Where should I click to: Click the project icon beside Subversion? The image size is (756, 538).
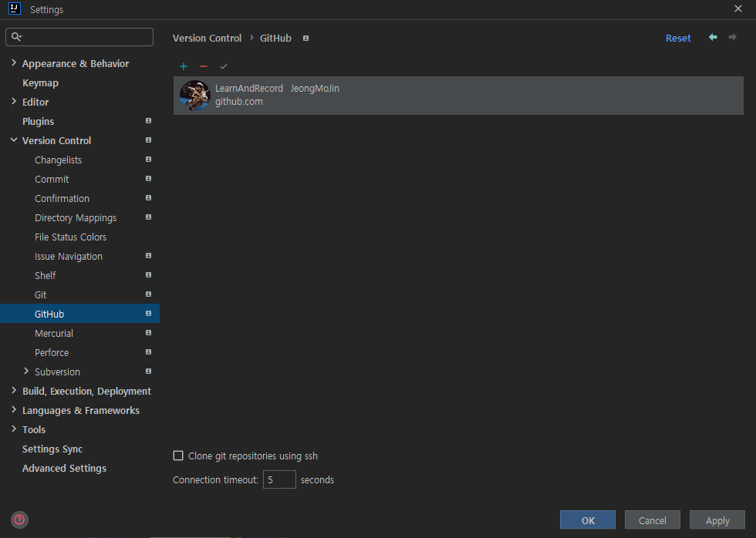pos(148,372)
